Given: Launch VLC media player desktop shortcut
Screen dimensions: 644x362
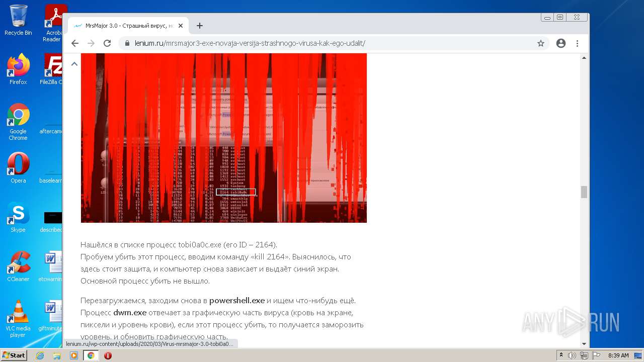Looking at the screenshot, I should tap(18, 318).
